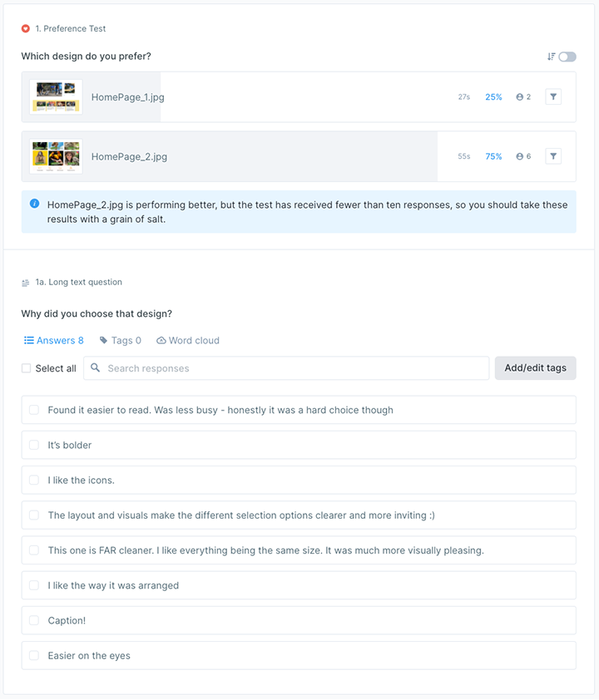Check the Select all checkbox
Viewport: 599px width, 700px height.
coord(27,368)
